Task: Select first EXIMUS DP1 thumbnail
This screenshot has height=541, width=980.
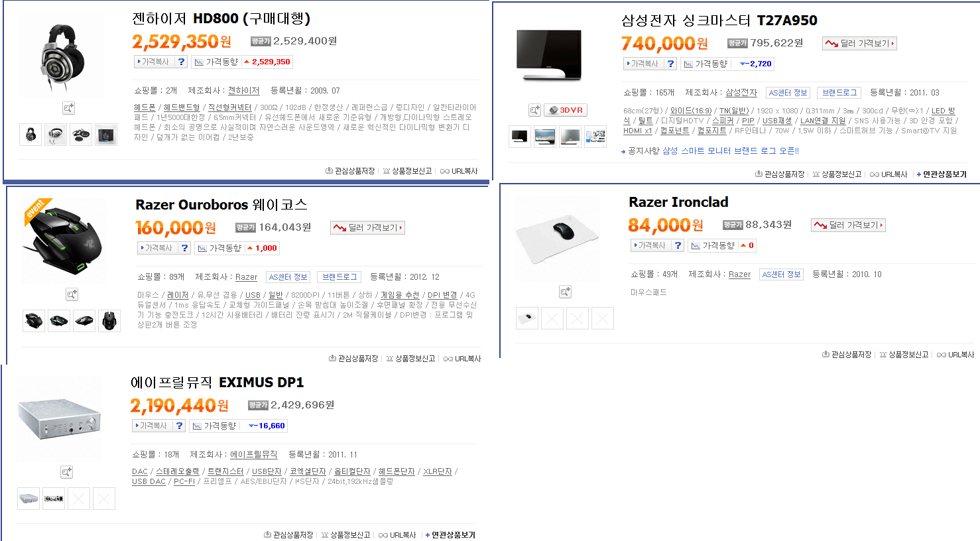Action: (x=29, y=499)
